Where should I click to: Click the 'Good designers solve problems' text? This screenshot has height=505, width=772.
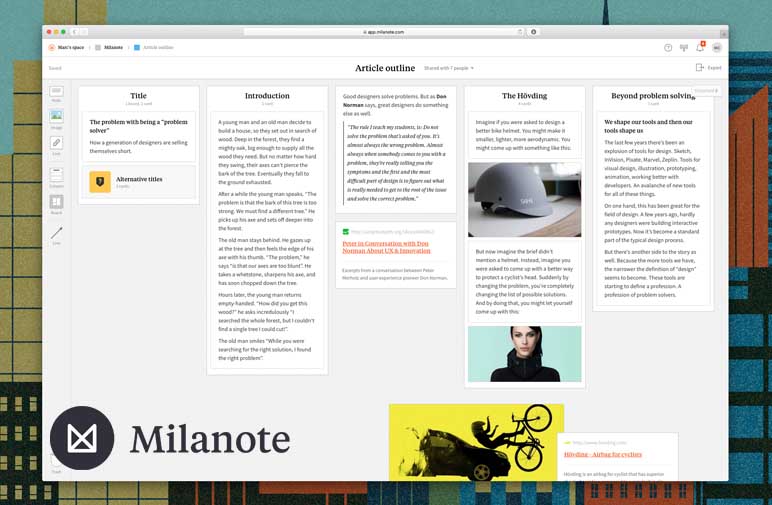click(395, 105)
